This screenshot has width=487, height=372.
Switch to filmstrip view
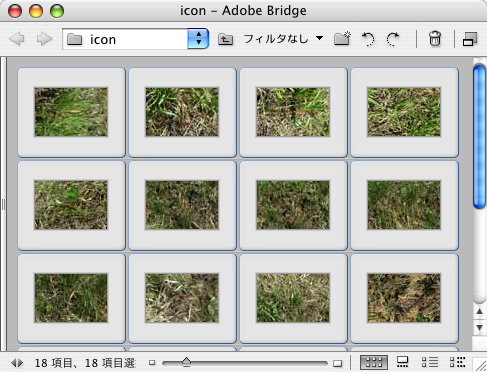point(402,362)
